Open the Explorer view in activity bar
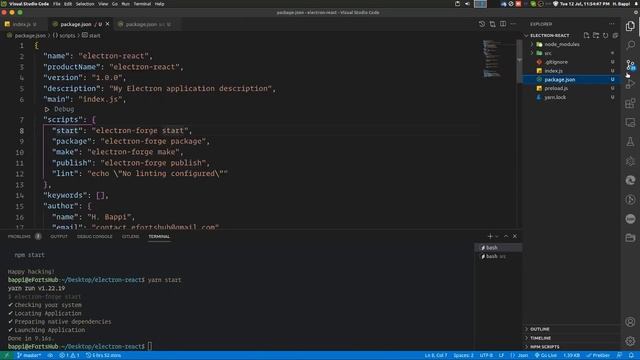 pos(630,26)
